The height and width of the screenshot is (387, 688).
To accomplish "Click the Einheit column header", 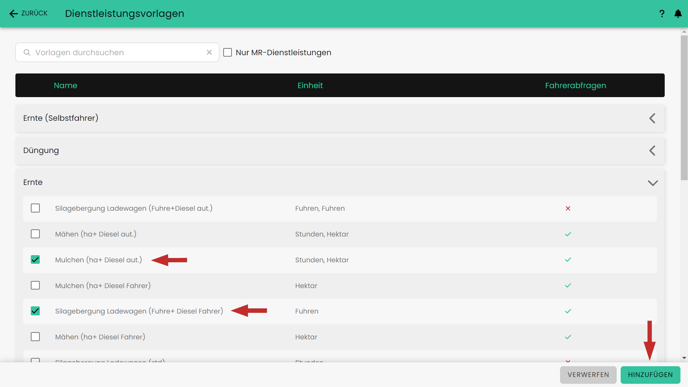I will (x=310, y=85).
